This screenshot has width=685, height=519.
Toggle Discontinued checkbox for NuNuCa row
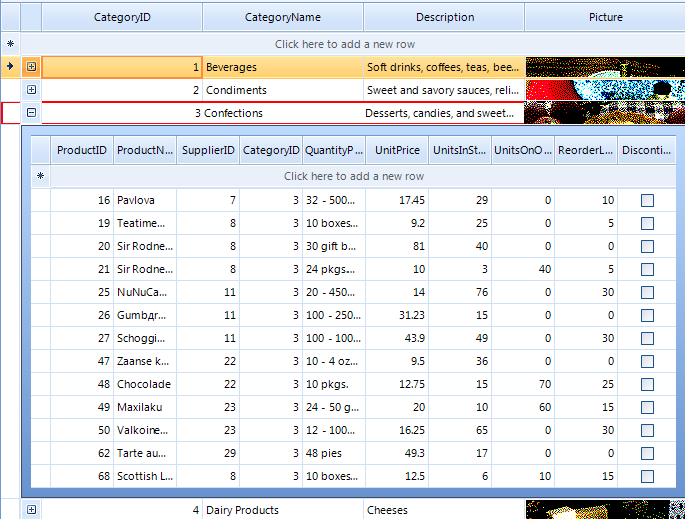647,292
